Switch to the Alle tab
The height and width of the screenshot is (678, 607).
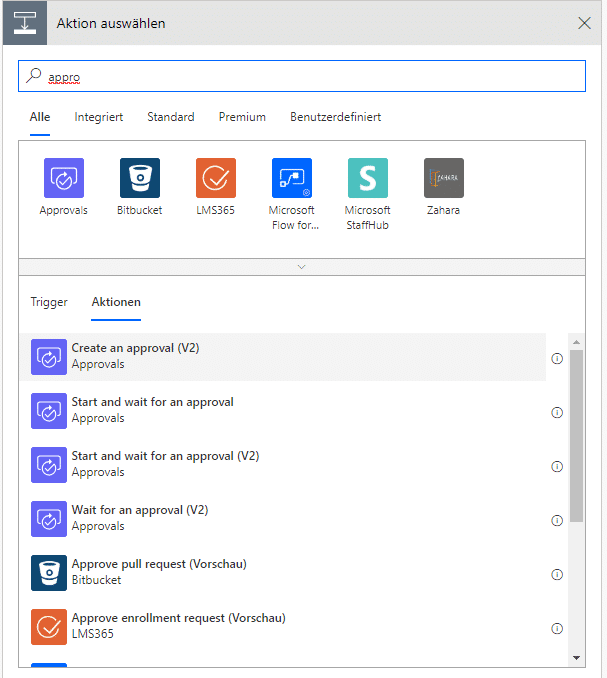click(40, 117)
